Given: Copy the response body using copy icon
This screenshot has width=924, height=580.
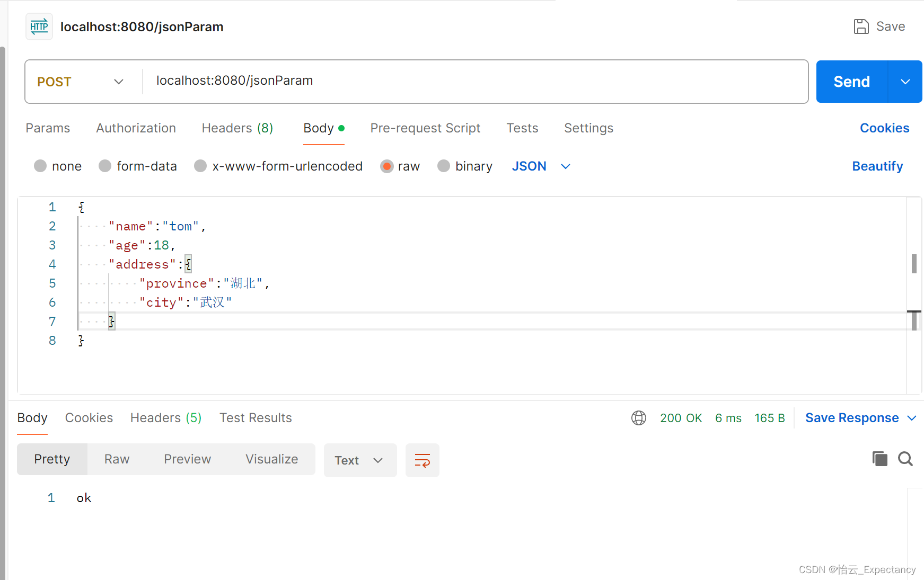Looking at the screenshot, I should (x=879, y=459).
